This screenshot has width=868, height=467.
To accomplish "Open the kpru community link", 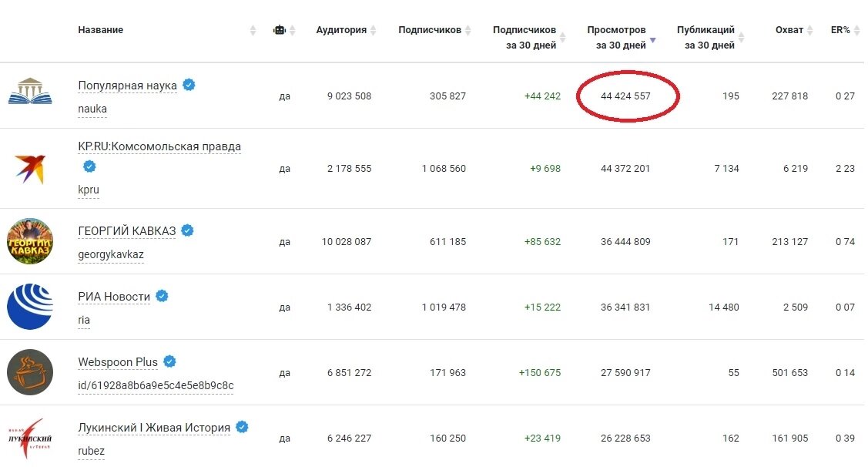I will [86, 190].
